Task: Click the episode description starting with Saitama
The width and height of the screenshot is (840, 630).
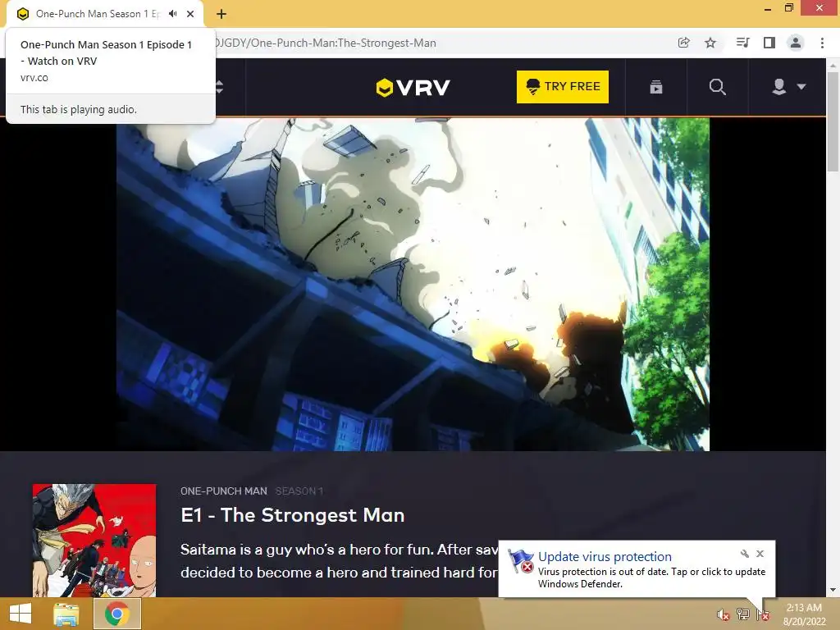Action: [x=339, y=561]
